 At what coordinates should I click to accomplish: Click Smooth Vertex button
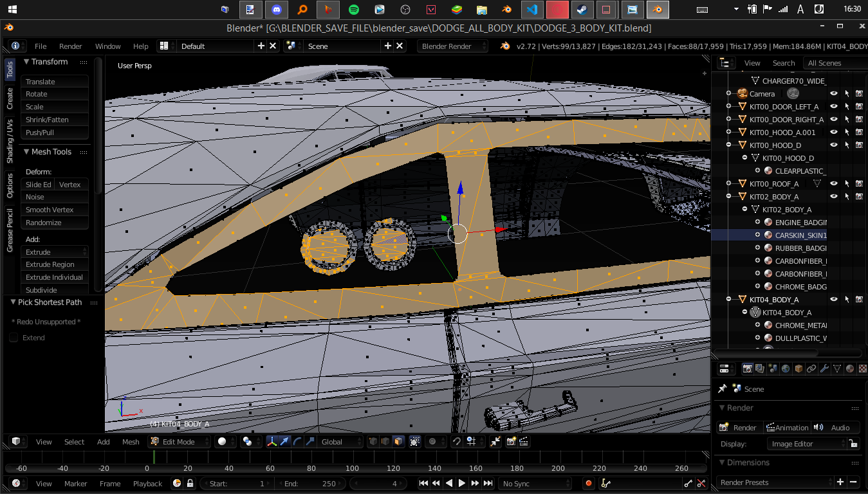click(x=55, y=210)
